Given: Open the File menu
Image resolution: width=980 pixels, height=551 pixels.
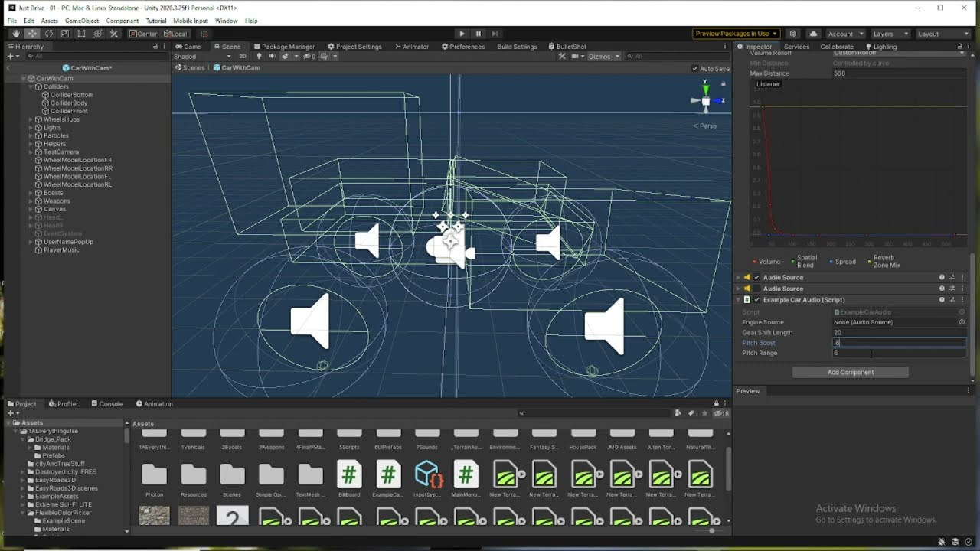Looking at the screenshot, I should click(x=12, y=21).
